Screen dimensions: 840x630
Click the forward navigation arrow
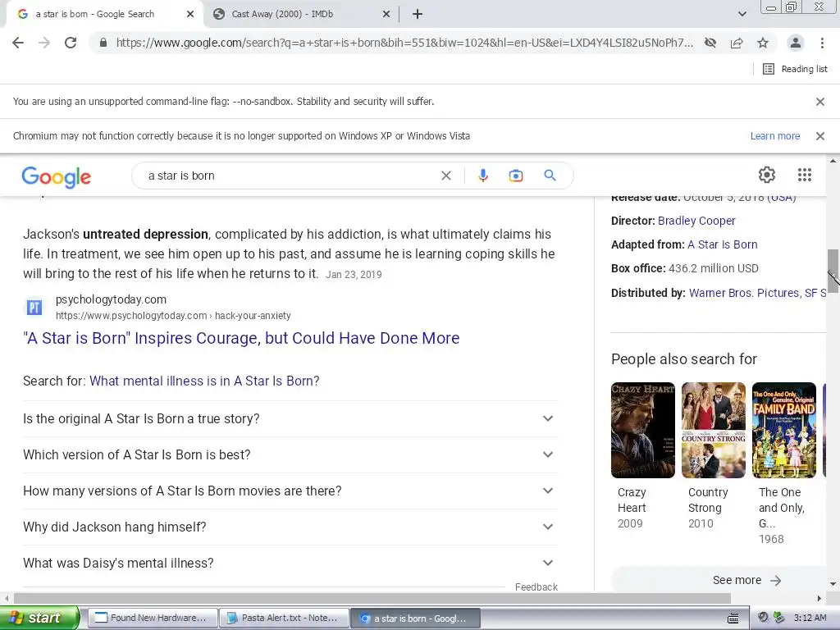(x=44, y=43)
